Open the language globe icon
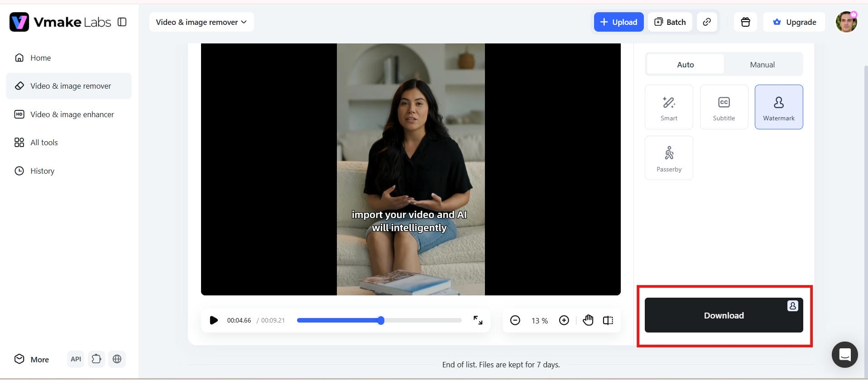Viewport: 868px width, 380px height. tap(117, 359)
